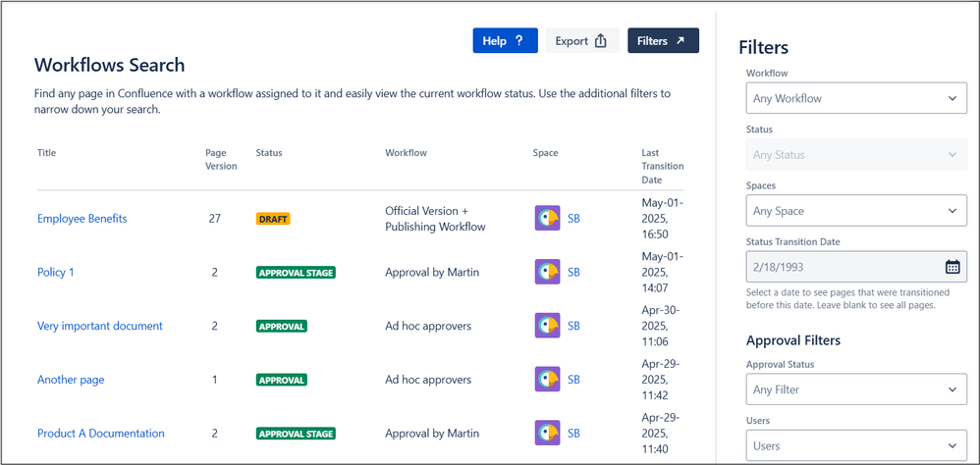The width and height of the screenshot is (980, 465).
Task: Expand the Any Status dropdown
Action: click(x=856, y=154)
